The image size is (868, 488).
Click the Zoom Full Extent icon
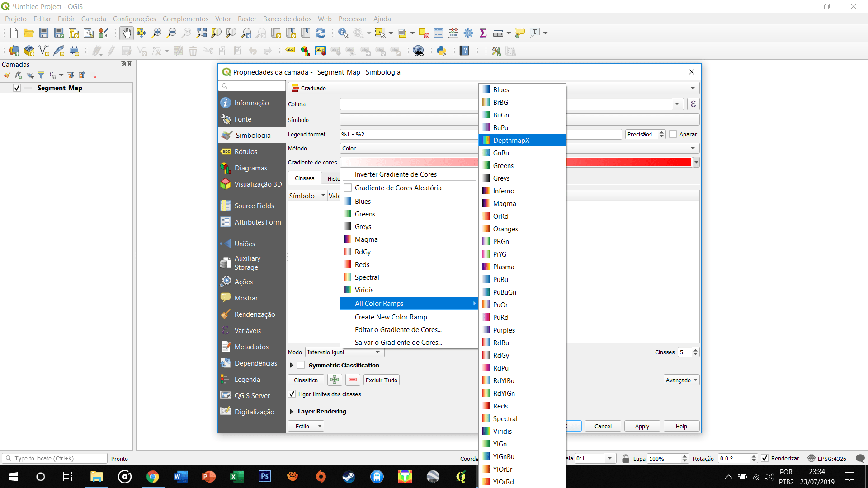click(x=201, y=33)
